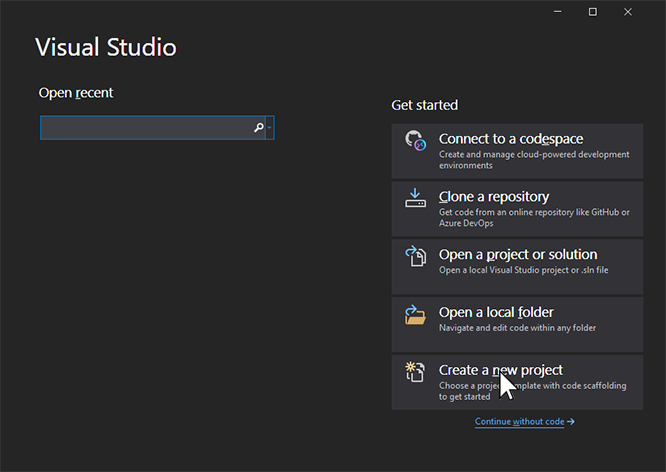666x472 pixels.
Task: Select the Create a new project title
Action: coord(500,370)
